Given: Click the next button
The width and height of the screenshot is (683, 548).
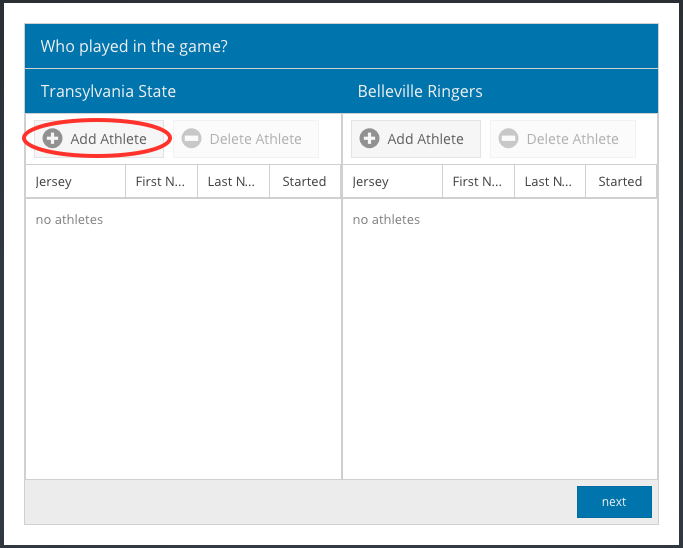Looking at the screenshot, I should [614, 502].
